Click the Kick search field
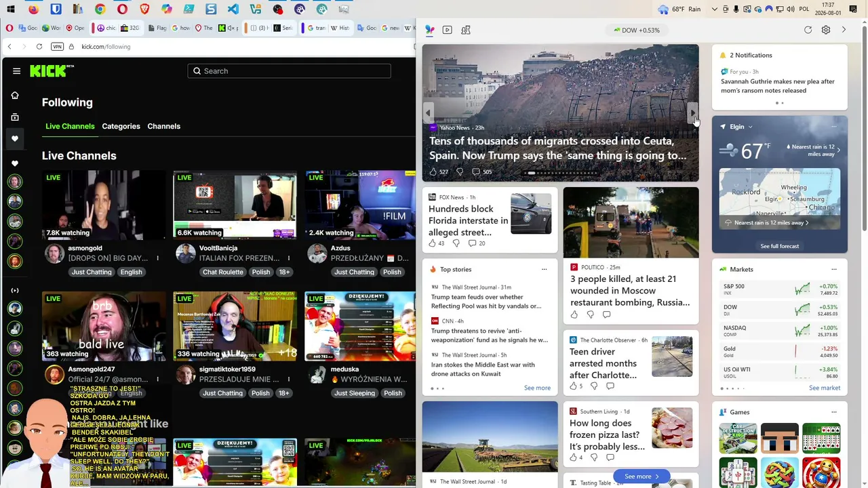The image size is (868, 488). point(289,71)
